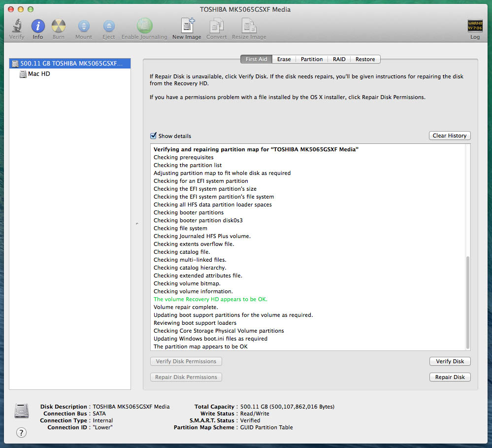492x448 pixels.
Task: Click the green 'The volume Recovery HD appears to be OK.' line
Action: (x=210, y=299)
